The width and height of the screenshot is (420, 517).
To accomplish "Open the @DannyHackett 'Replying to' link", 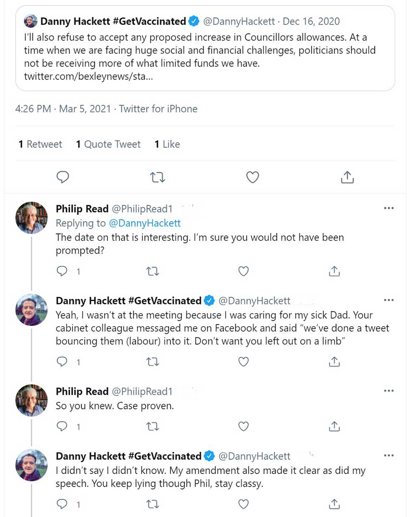I will [144, 223].
